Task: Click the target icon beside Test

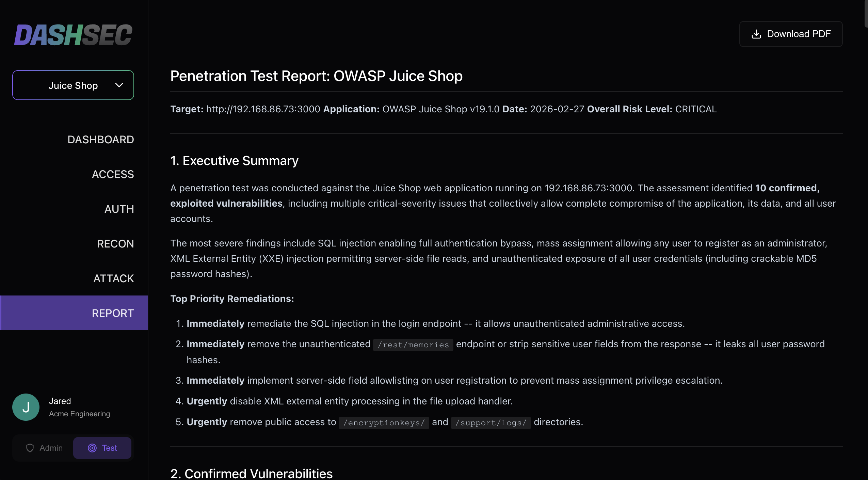Action: point(92,448)
